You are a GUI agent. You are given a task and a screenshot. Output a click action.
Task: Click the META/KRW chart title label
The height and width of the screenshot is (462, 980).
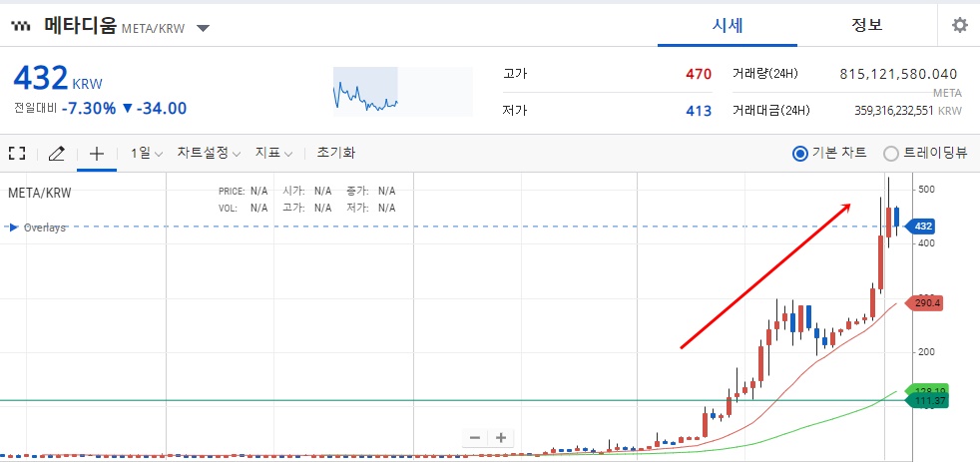click(39, 193)
